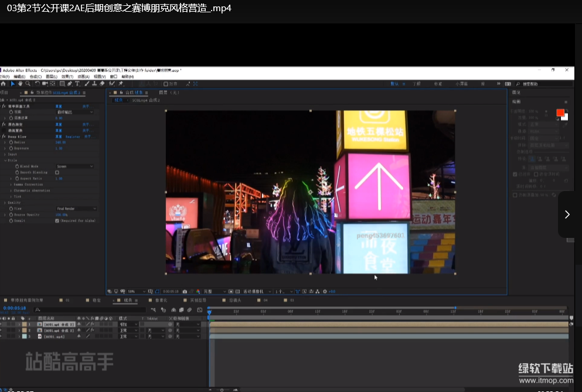Toggle the Smooth Blending checkbox

click(57, 172)
